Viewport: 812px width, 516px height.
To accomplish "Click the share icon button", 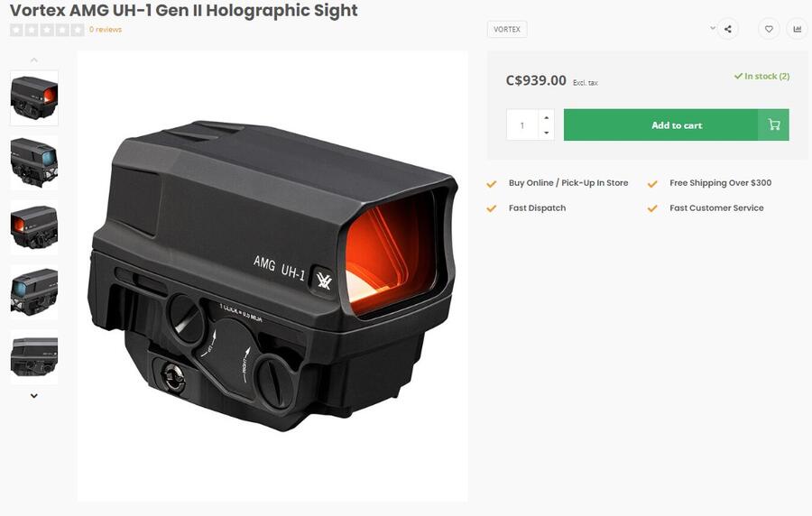I will tap(728, 29).
